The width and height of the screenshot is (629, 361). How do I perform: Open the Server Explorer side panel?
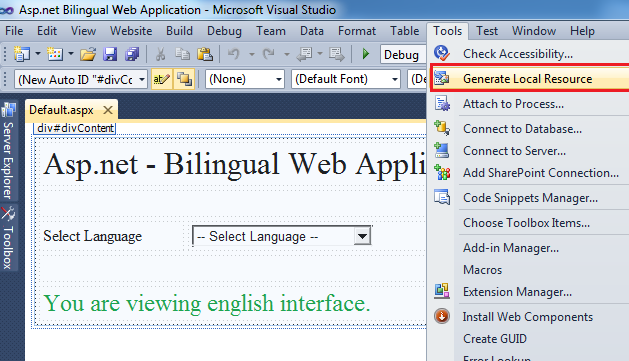[x=8, y=150]
